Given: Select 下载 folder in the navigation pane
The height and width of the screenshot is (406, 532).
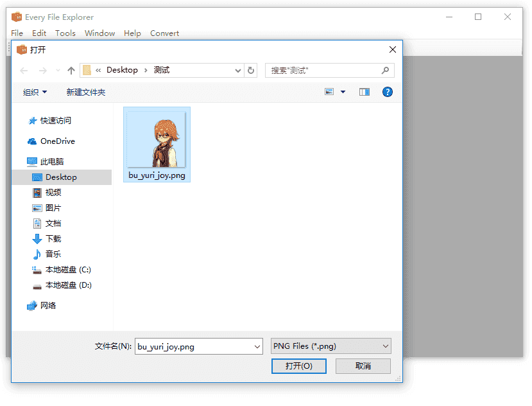Looking at the screenshot, I should point(47,239).
